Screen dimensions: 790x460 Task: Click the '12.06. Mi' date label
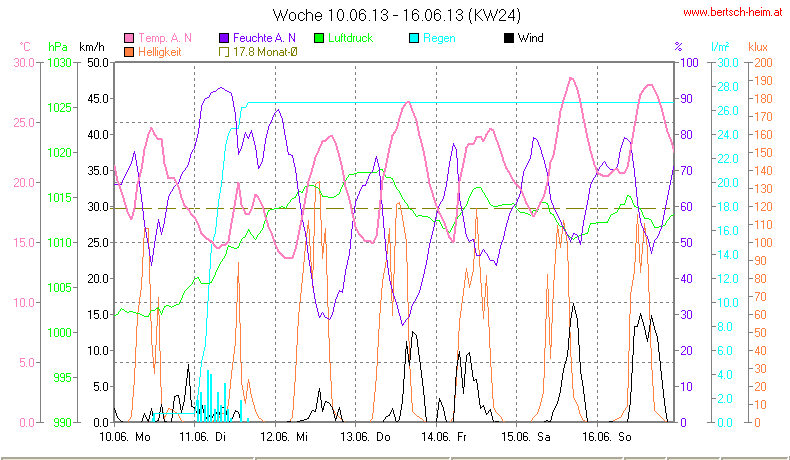[x=284, y=437]
